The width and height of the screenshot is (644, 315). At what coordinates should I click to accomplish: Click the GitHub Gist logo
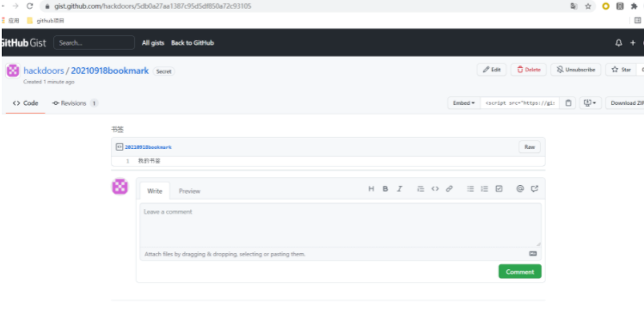23,43
